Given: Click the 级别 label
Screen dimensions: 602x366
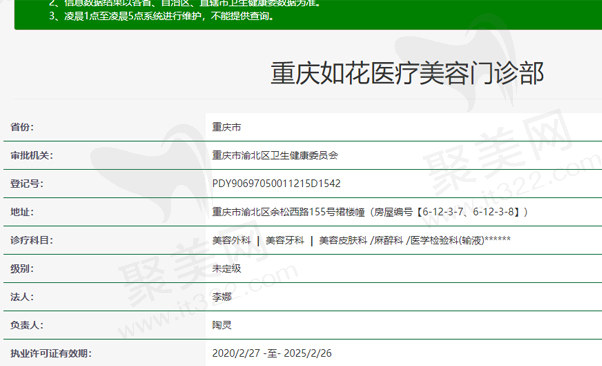Looking at the screenshot, I should point(22,268).
